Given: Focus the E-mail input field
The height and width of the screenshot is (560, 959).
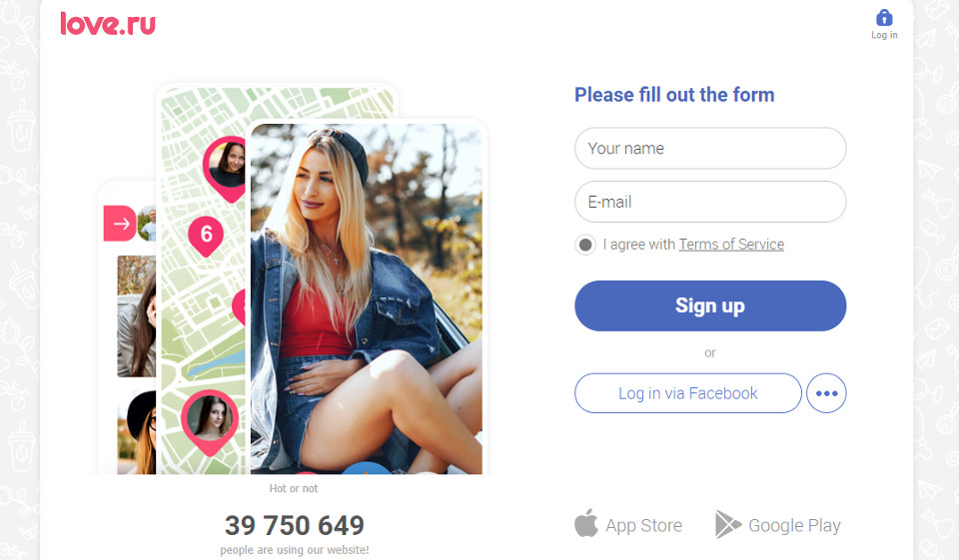Looking at the screenshot, I should (x=710, y=202).
